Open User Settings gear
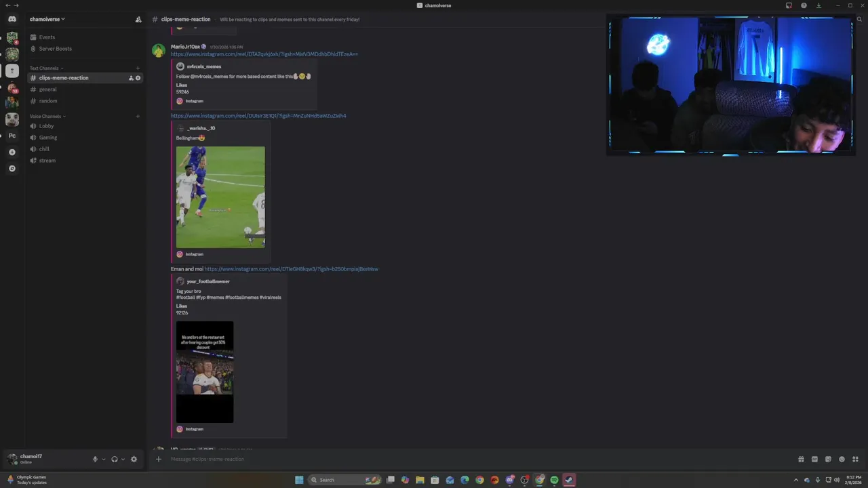868x488 pixels. coord(134,459)
